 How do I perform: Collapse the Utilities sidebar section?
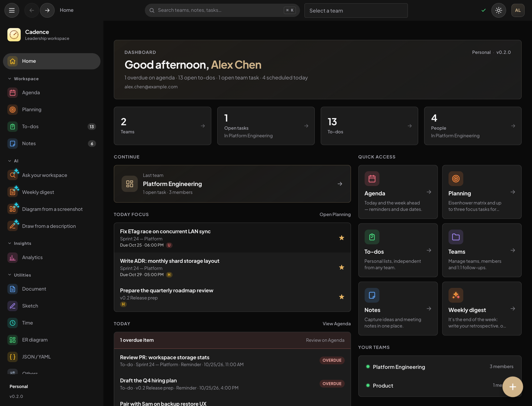click(x=19, y=275)
